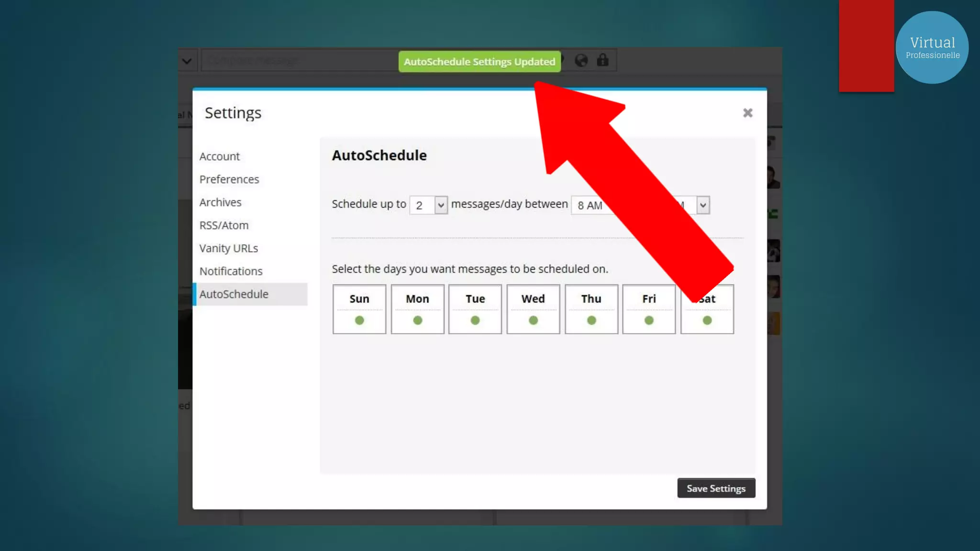Toggle the Mon day box
Image resolution: width=980 pixels, height=551 pixels.
pos(417,309)
